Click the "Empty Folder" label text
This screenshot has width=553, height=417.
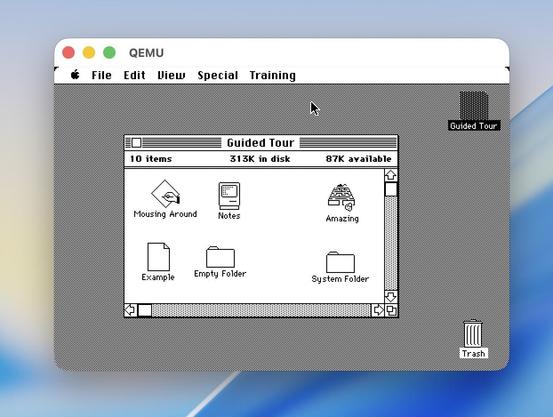tap(220, 273)
